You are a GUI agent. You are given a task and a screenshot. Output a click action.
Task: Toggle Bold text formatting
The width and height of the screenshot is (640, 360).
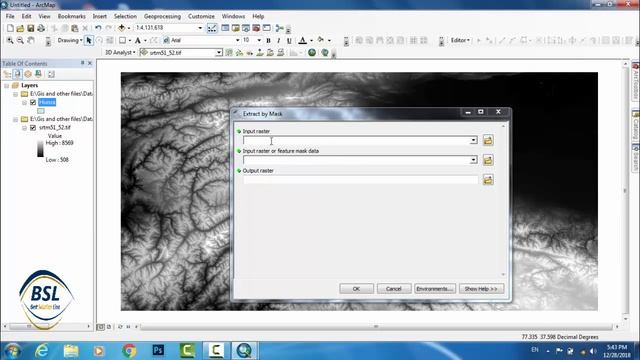[x=268, y=40]
